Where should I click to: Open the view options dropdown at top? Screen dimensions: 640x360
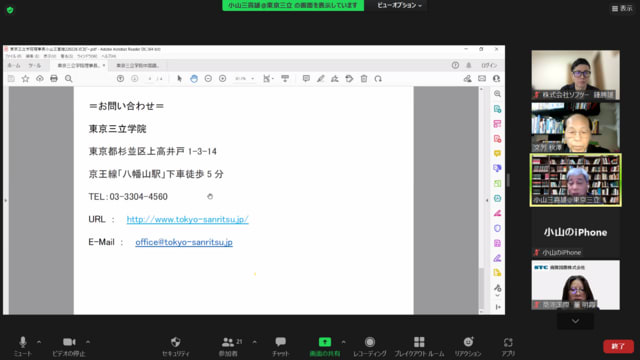click(399, 5)
